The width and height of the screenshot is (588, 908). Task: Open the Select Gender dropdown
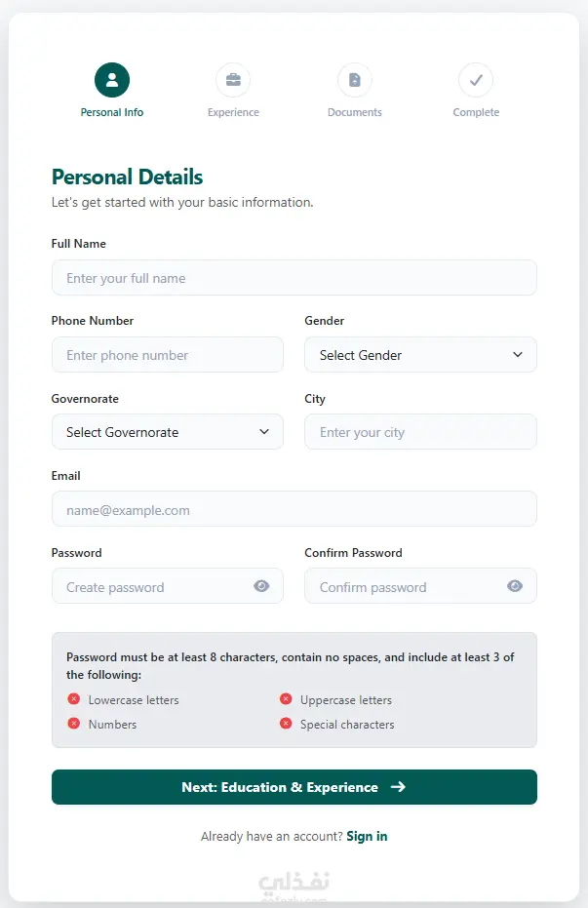click(420, 354)
